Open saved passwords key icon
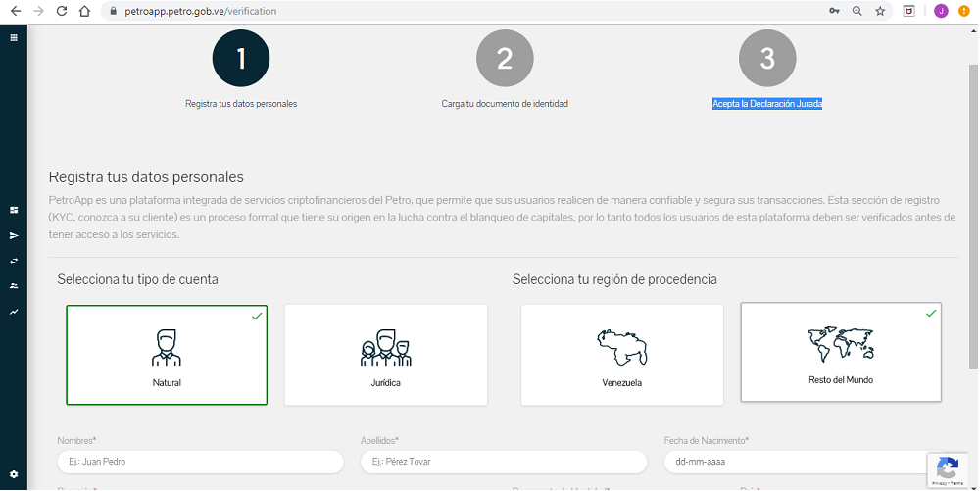 834,11
